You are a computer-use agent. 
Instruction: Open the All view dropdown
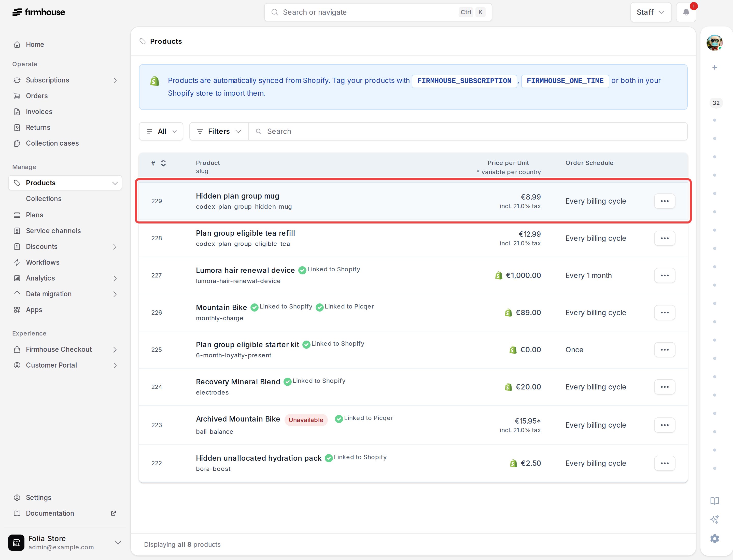pyautogui.click(x=161, y=131)
